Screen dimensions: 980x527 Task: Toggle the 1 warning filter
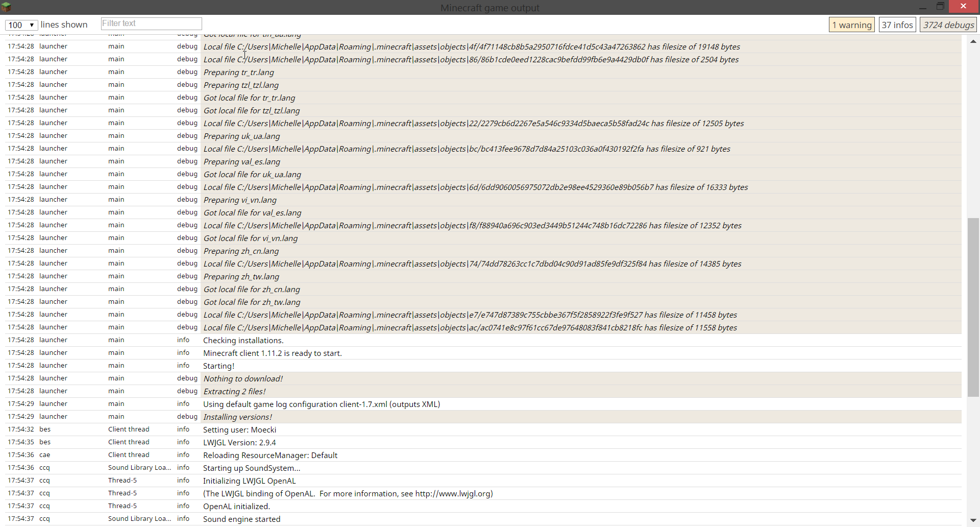[851, 25]
